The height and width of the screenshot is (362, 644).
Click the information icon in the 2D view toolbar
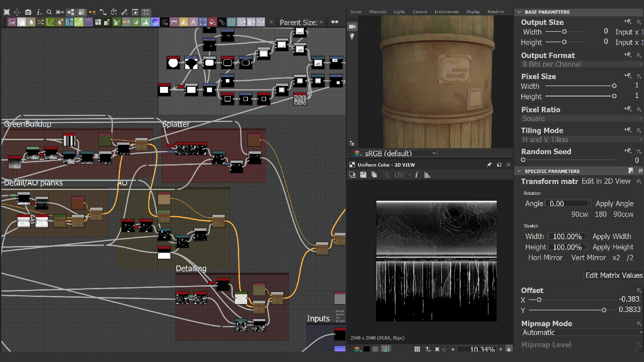(x=416, y=174)
